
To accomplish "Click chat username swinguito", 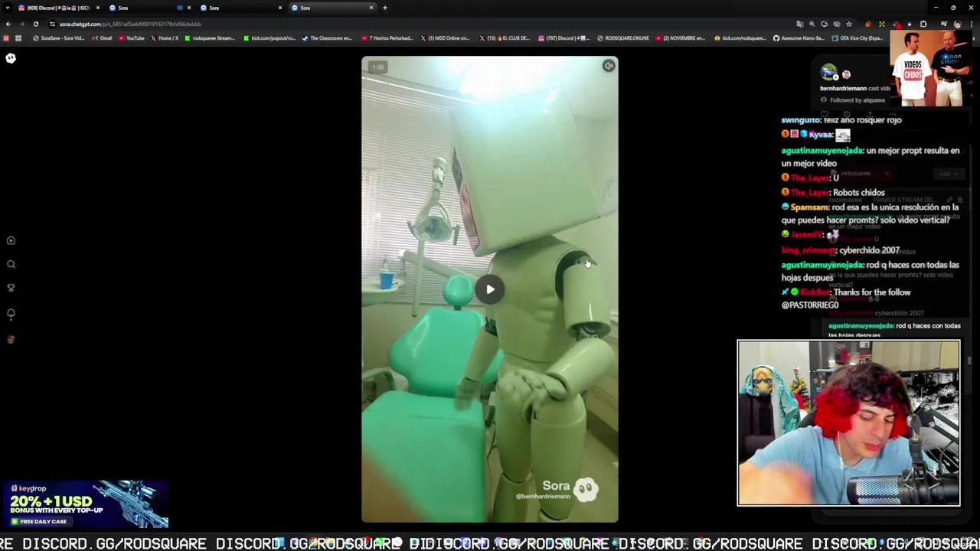I will (x=801, y=120).
